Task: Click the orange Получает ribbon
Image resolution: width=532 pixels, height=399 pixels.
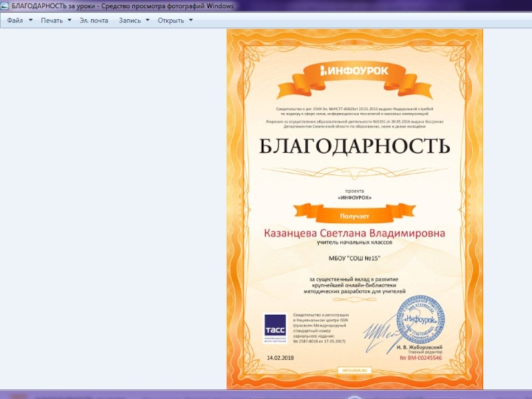Action: [x=354, y=215]
